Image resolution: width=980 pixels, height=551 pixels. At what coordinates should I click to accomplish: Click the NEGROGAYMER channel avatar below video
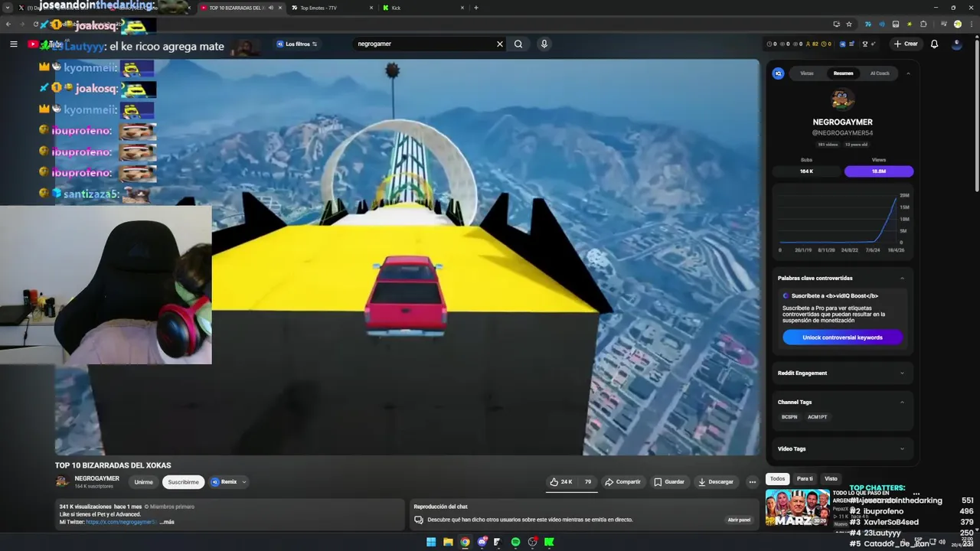tap(63, 481)
